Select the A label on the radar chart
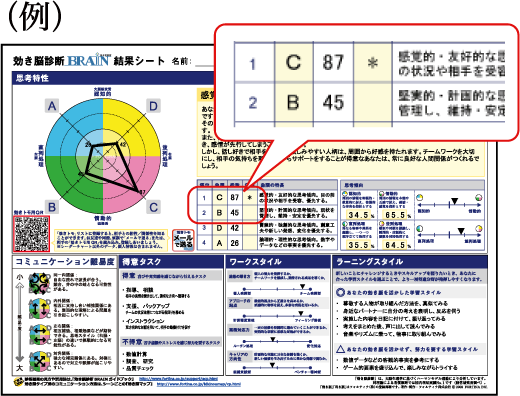The width and height of the screenshot is (520, 396). pos(52,106)
